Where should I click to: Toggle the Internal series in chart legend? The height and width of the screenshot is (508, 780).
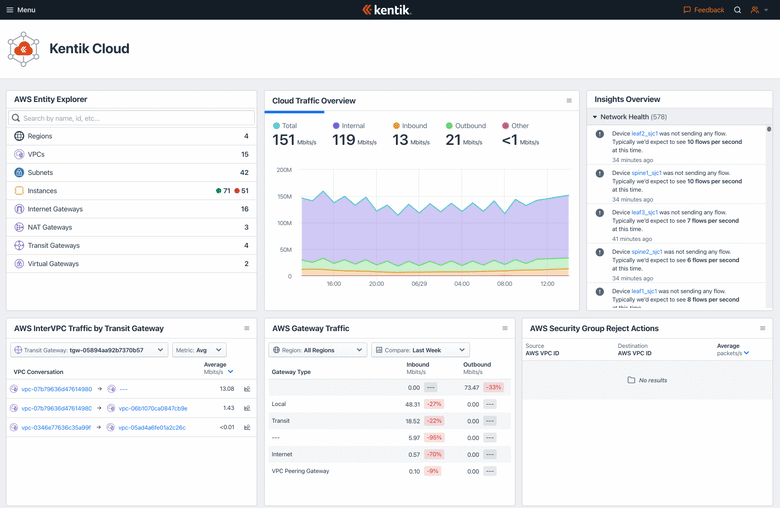[x=349, y=126]
